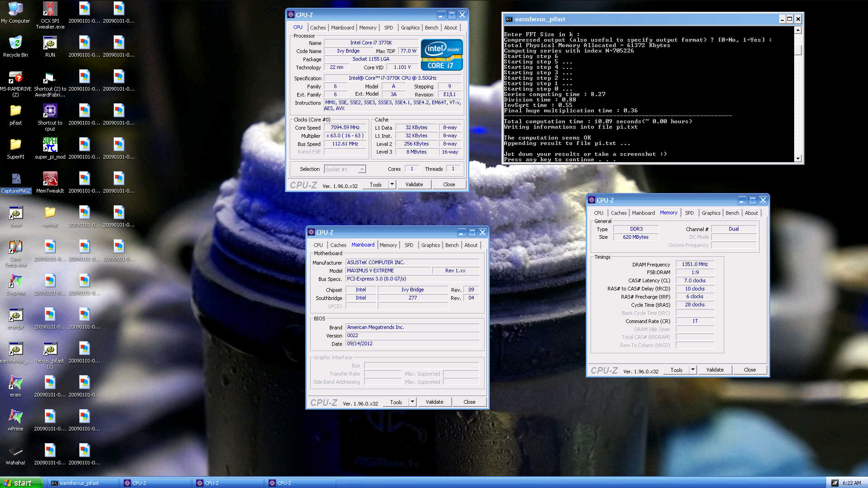Image resolution: width=868 pixels, height=488 pixels.
Task: Select Shortcut to cpuz icon
Action: click(x=50, y=117)
